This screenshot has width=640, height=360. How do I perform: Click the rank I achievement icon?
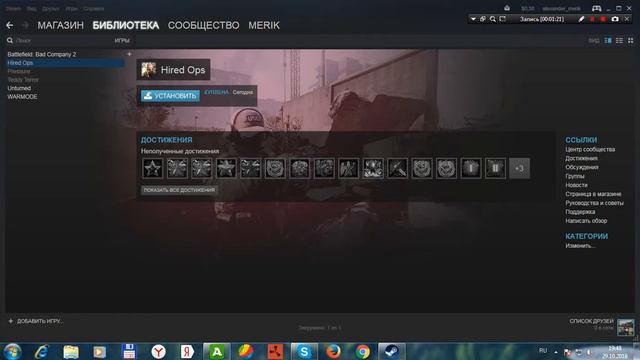click(x=471, y=168)
